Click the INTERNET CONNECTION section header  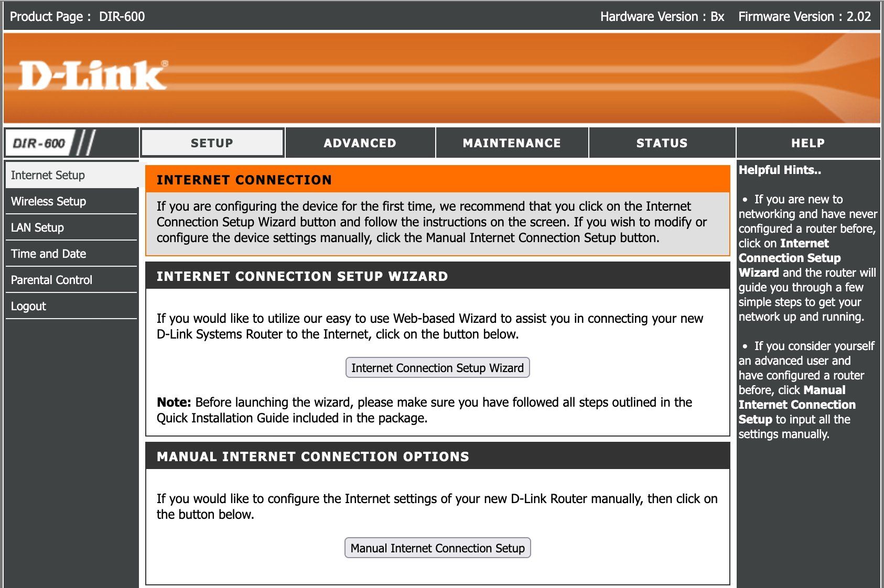(438, 180)
